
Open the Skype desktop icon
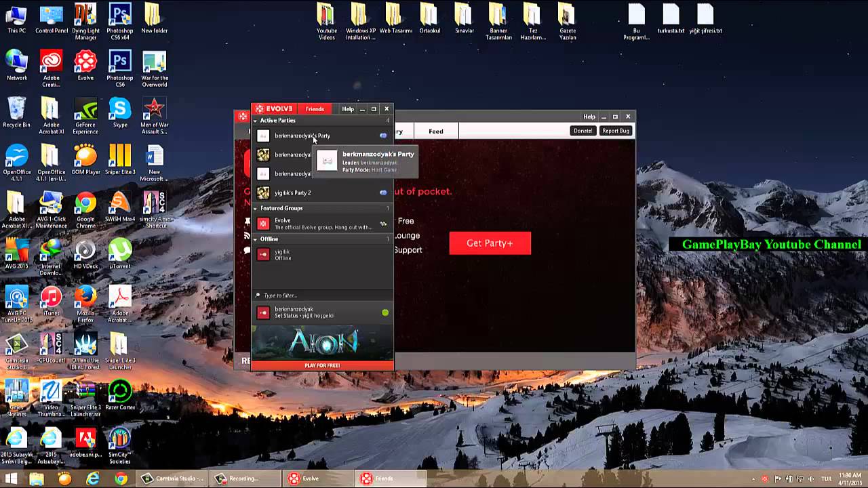pyautogui.click(x=120, y=113)
